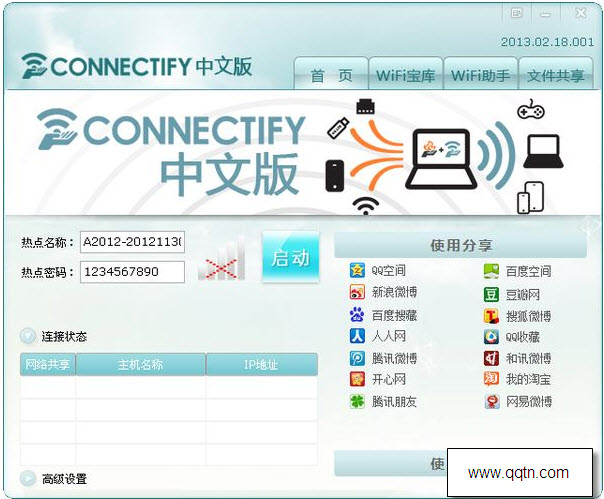604x499 pixels.
Task: Click the QQ空间 share icon
Action: click(x=357, y=271)
